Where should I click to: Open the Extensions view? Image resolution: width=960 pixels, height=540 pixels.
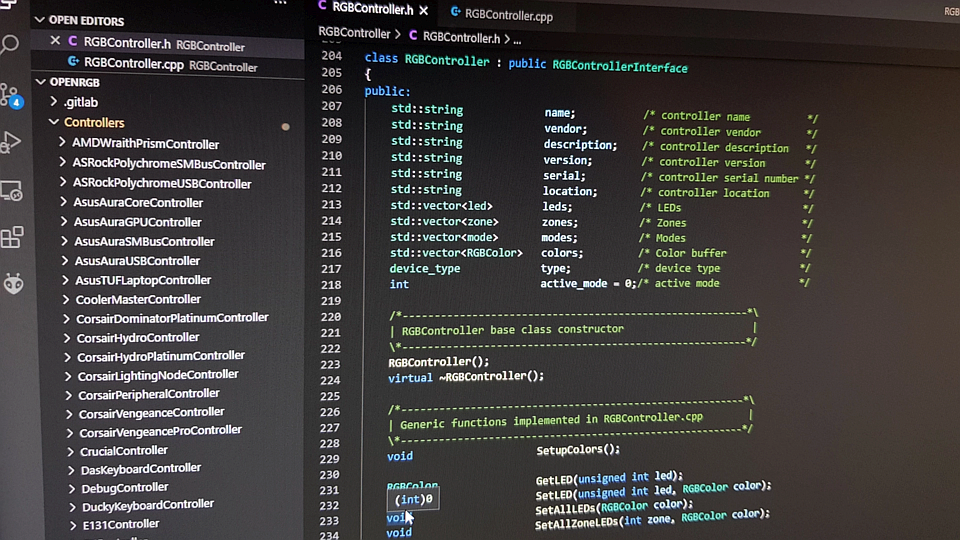[12, 237]
